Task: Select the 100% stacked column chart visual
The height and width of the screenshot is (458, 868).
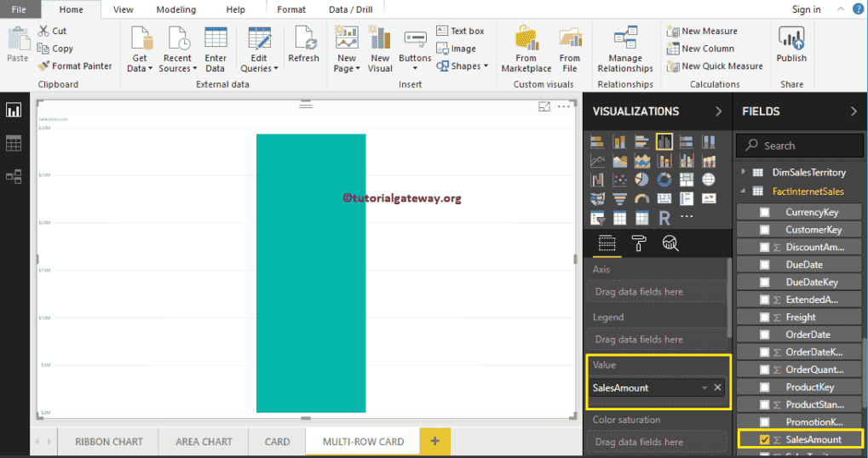Action: click(x=709, y=142)
